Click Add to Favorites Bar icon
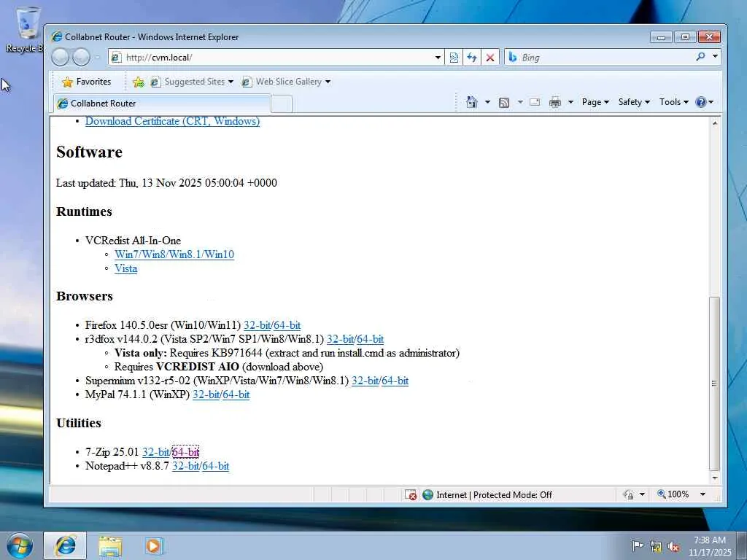Viewport: 747px width, 560px height. [x=139, y=82]
